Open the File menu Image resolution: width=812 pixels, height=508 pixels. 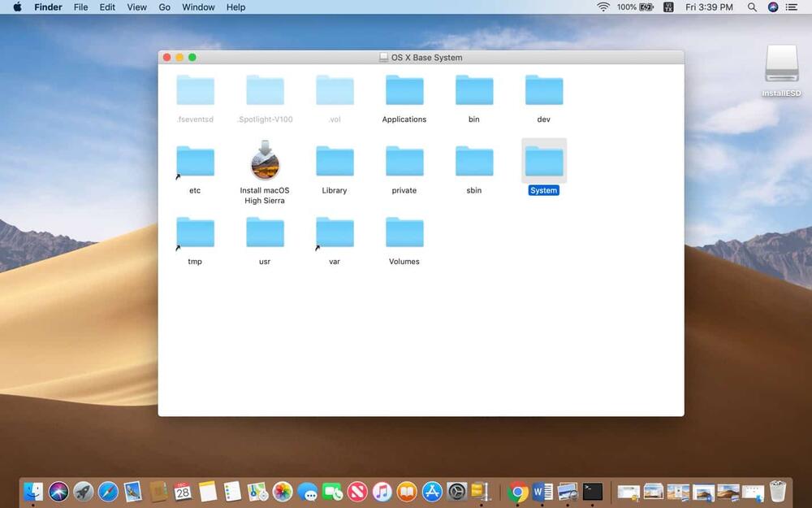(80, 7)
